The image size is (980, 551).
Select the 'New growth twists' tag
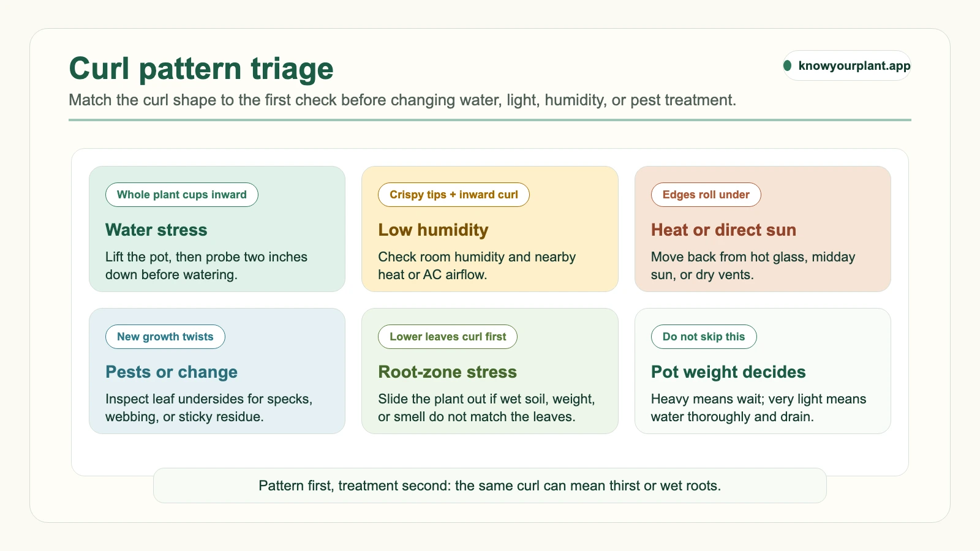(165, 337)
